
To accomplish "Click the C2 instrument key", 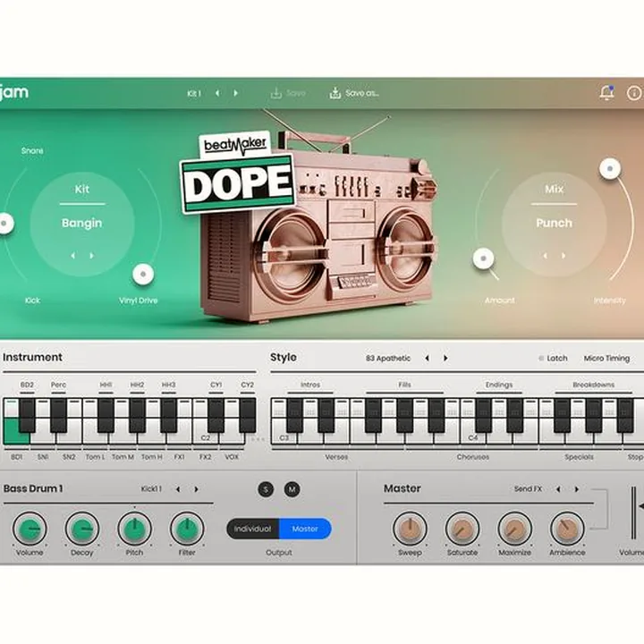I will pyautogui.click(x=206, y=436).
